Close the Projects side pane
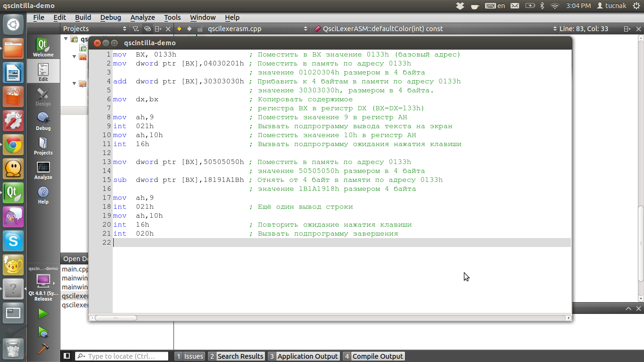 coord(169,29)
